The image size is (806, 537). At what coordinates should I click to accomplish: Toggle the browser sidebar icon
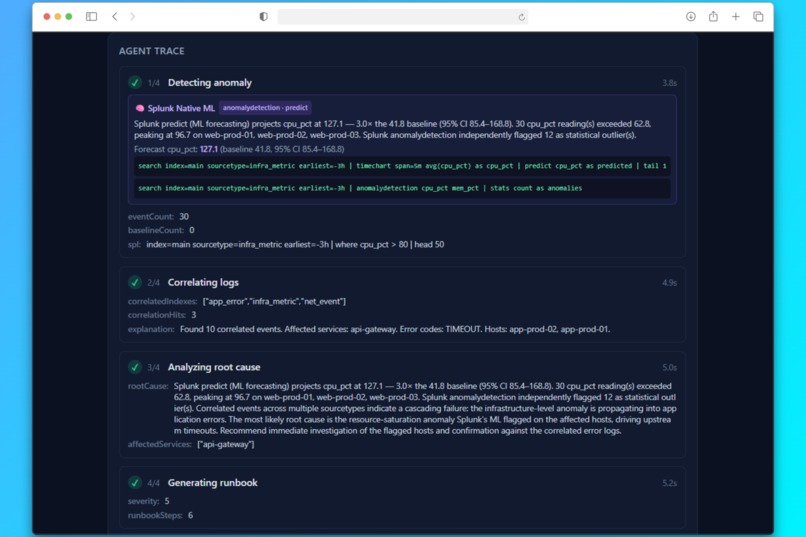(91, 16)
